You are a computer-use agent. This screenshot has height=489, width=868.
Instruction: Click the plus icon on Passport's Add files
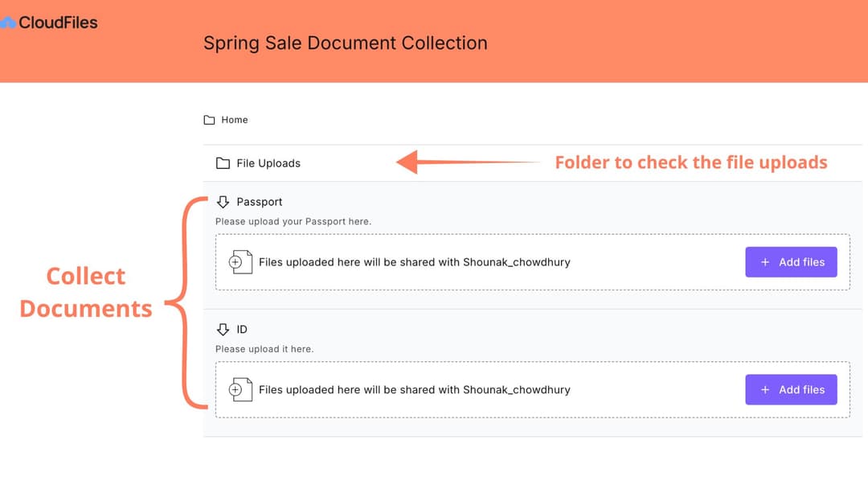(764, 262)
